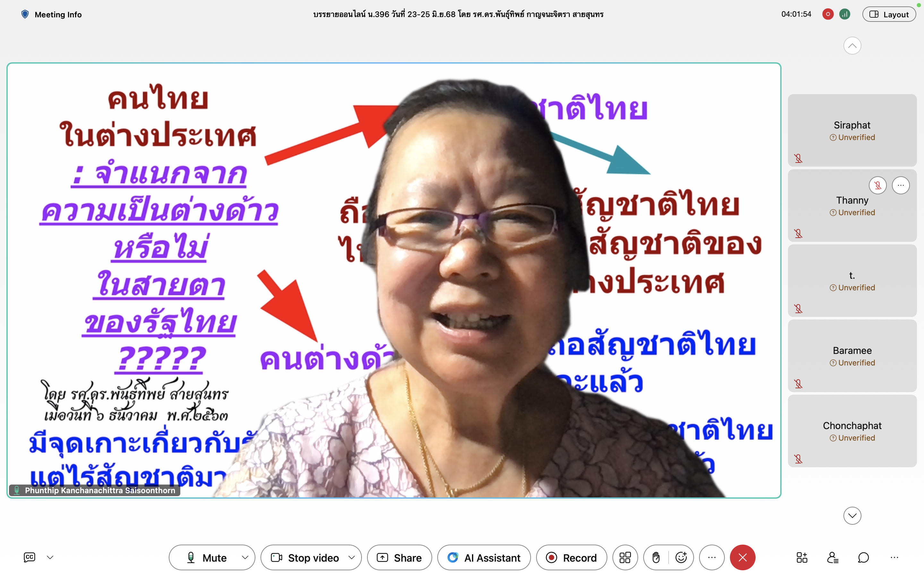Page up the participant strip
Image resolution: width=924 pixels, height=578 pixels.
(852, 46)
